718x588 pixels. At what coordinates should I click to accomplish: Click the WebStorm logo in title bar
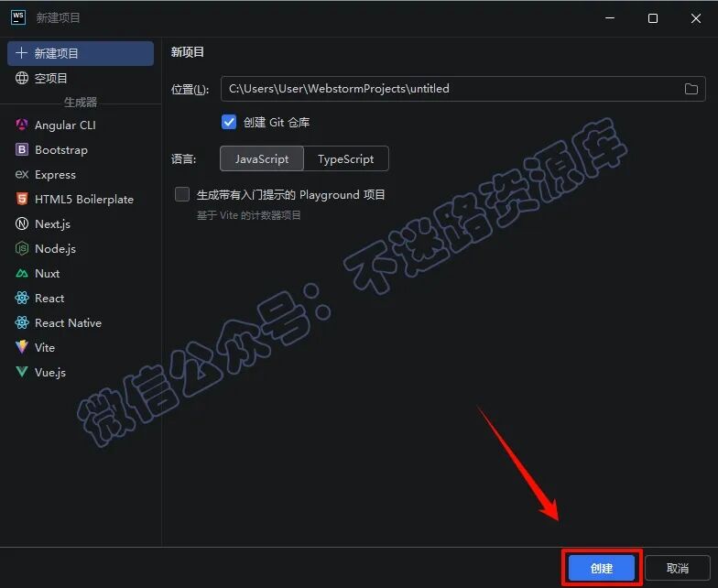(x=18, y=18)
